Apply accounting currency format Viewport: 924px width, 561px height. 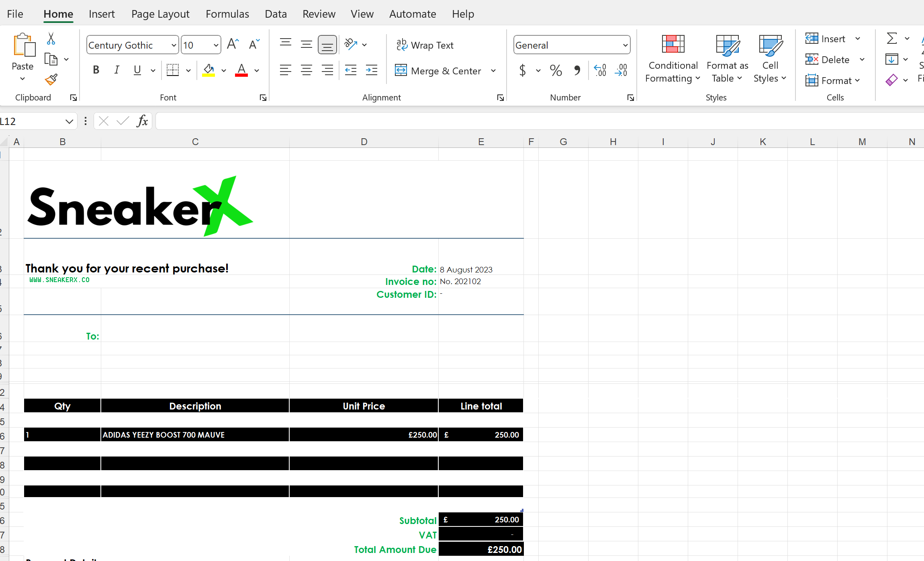[x=522, y=71]
